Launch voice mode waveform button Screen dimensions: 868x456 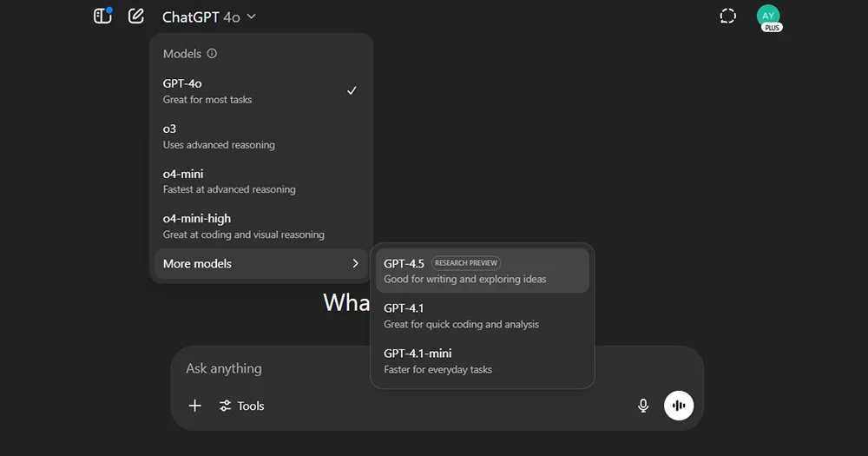coord(679,406)
